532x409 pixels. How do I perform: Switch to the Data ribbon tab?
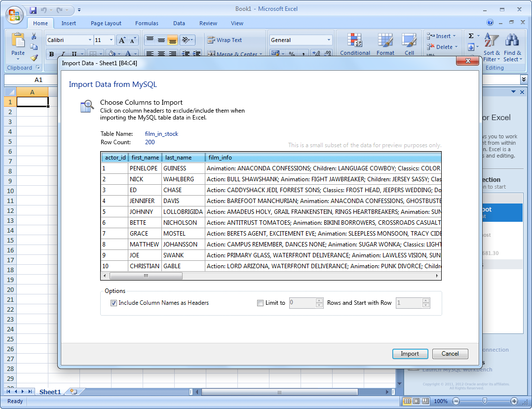pyautogui.click(x=179, y=23)
